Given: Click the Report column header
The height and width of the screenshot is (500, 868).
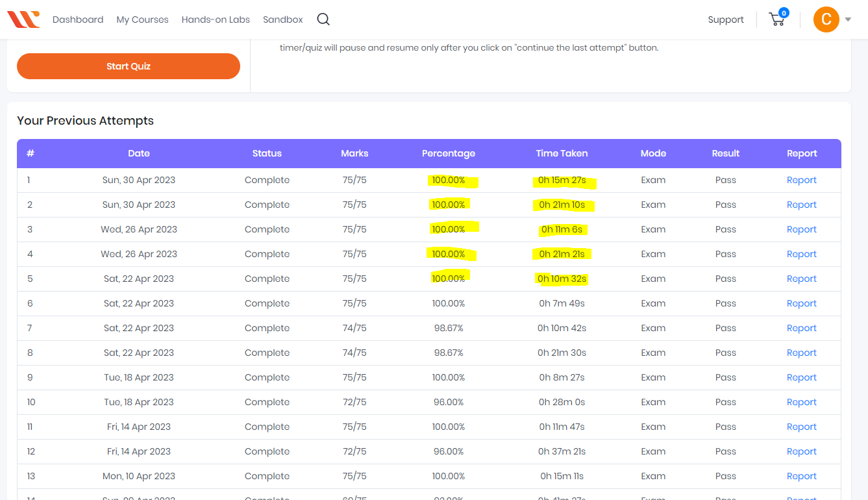Looking at the screenshot, I should pos(802,153).
